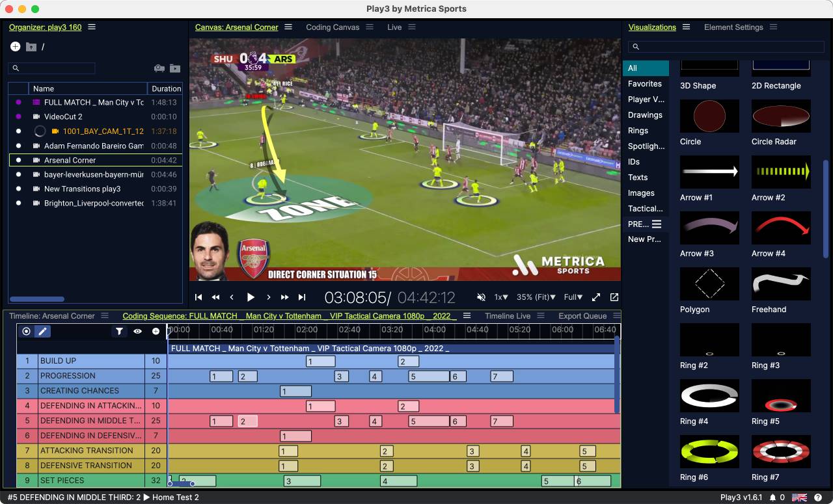Viewport: 833px width, 504px height.
Task: Focus the Organizer search field
Action: coord(51,68)
